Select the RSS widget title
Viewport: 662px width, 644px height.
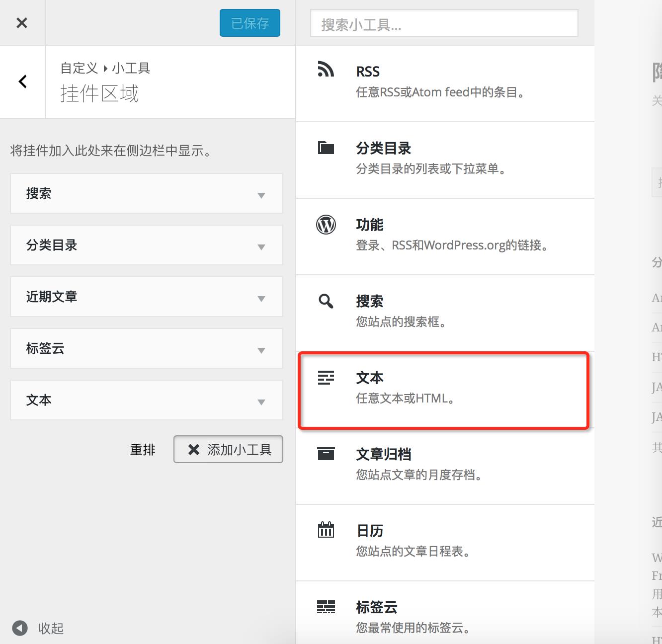368,72
